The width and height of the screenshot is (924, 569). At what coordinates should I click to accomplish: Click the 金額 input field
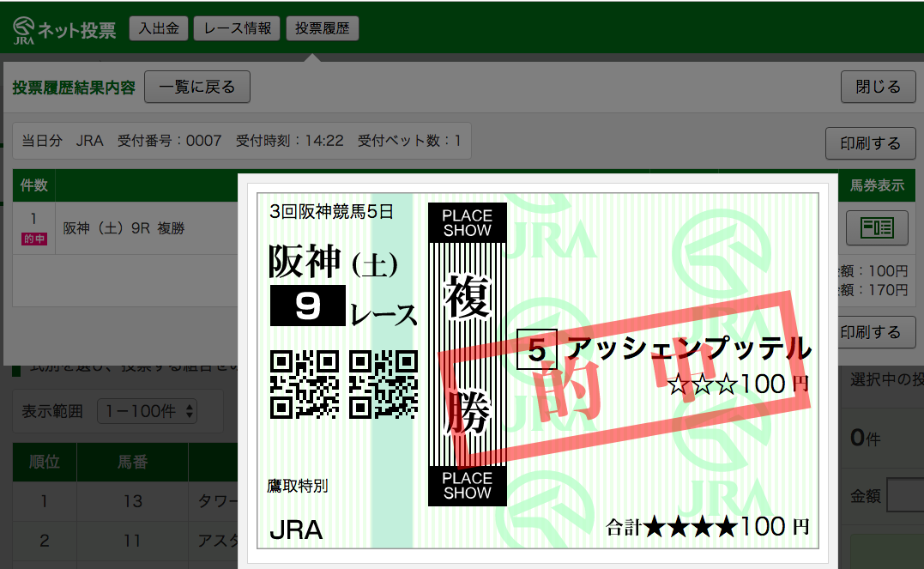(x=905, y=495)
